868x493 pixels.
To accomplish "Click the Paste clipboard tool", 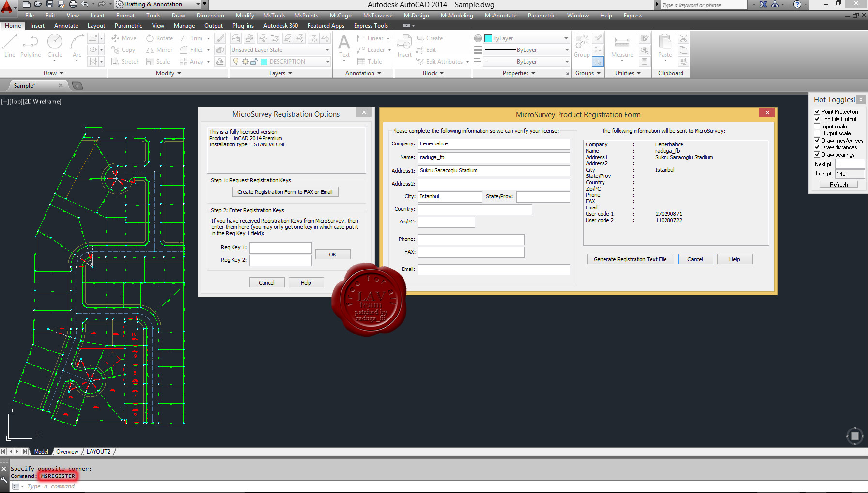I will pyautogui.click(x=665, y=47).
